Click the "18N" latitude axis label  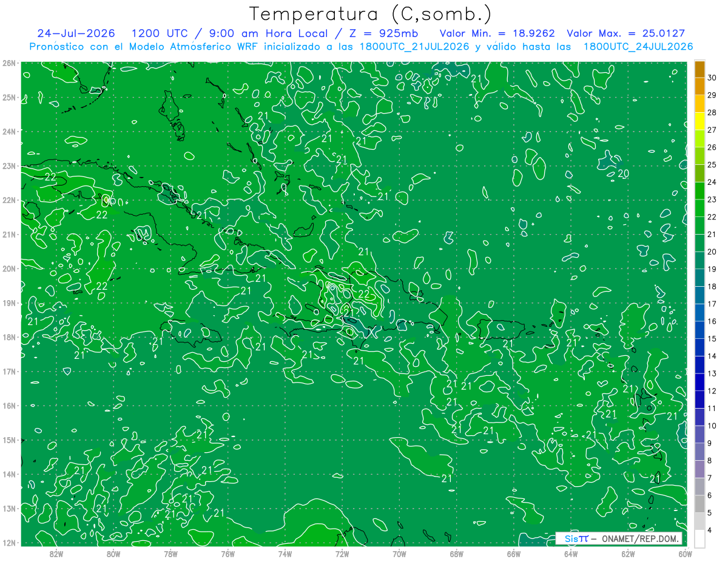click(8, 337)
